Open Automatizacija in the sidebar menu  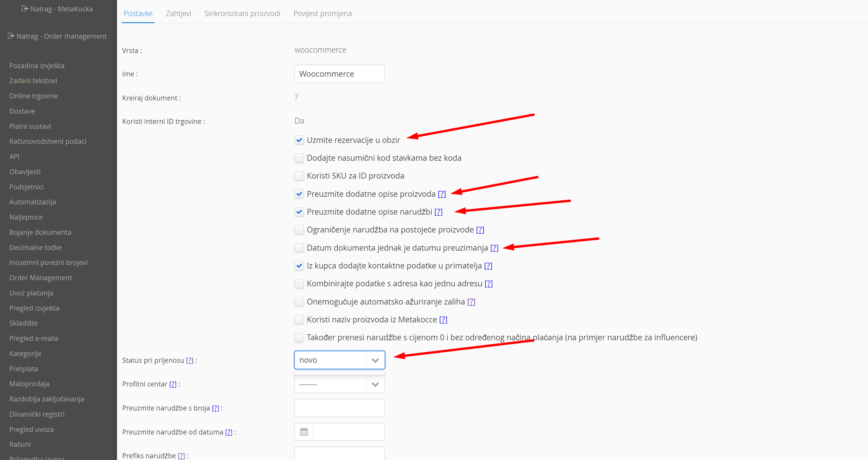(32, 202)
